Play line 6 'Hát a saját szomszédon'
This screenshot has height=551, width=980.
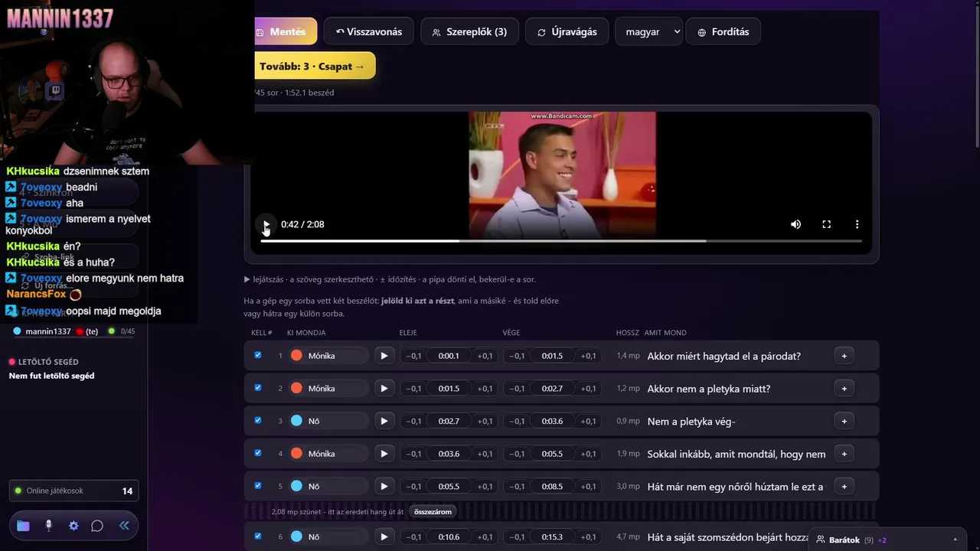coord(384,536)
